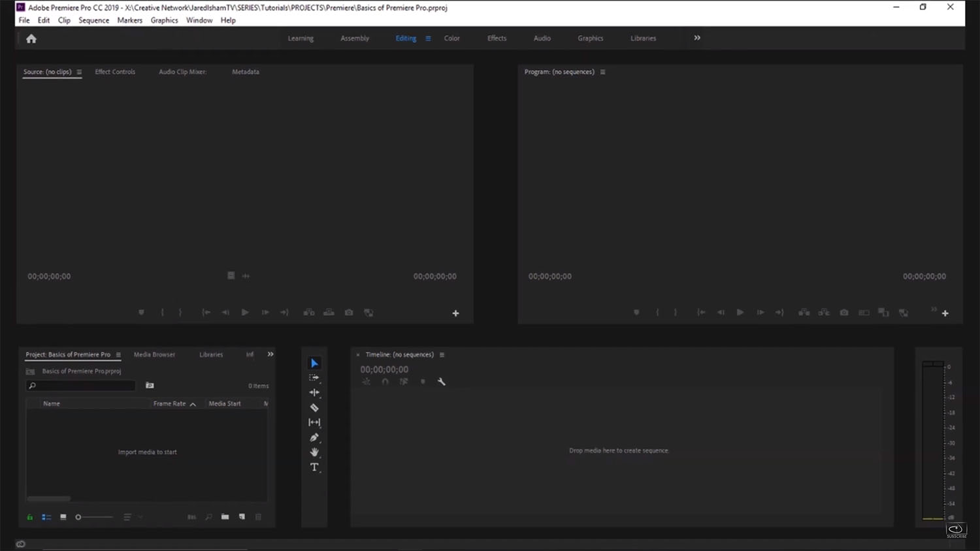The image size is (980, 551).
Task: Click Overwrite button in Source monitor
Action: [329, 313]
